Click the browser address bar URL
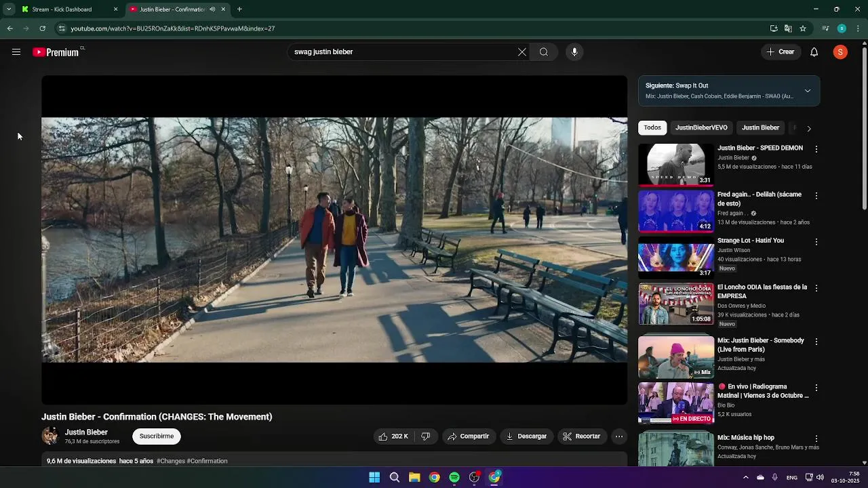868x488 pixels. point(173,28)
